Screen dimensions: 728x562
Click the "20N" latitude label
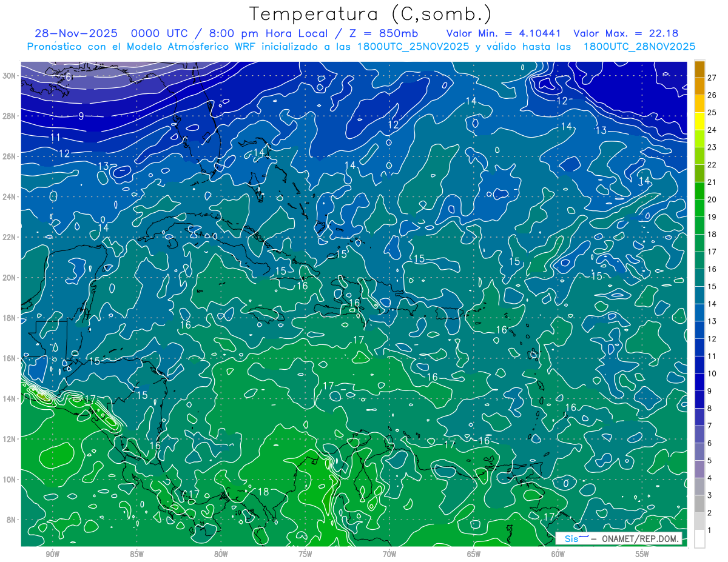point(9,278)
